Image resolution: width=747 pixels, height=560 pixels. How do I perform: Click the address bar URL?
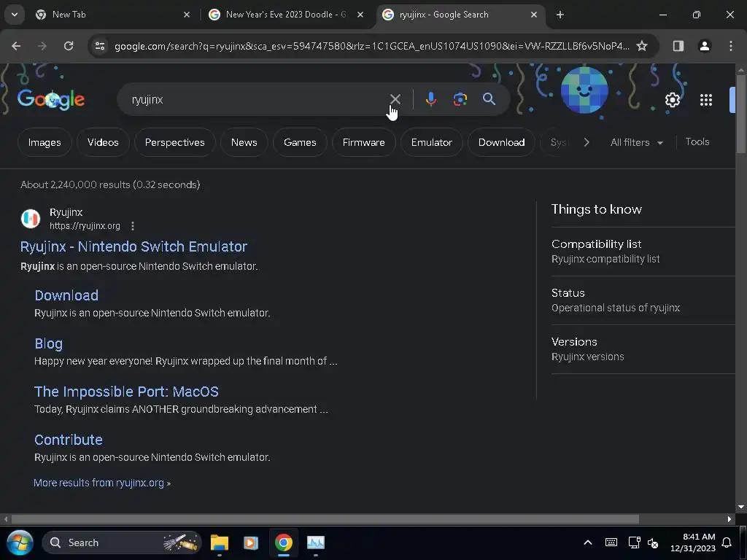pos(371,46)
